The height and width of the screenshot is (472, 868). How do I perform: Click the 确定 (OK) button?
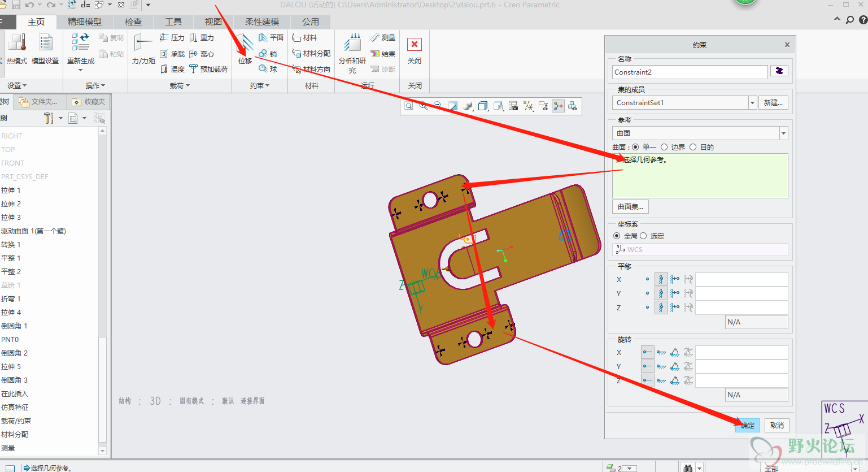(x=747, y=425)
